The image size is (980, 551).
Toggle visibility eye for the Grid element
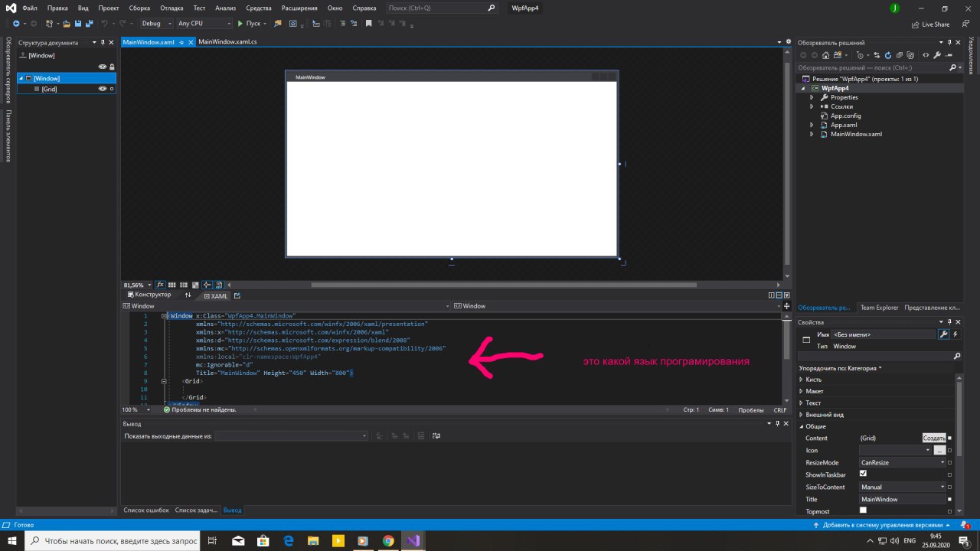pyautogui.click(x=102, y=89)
